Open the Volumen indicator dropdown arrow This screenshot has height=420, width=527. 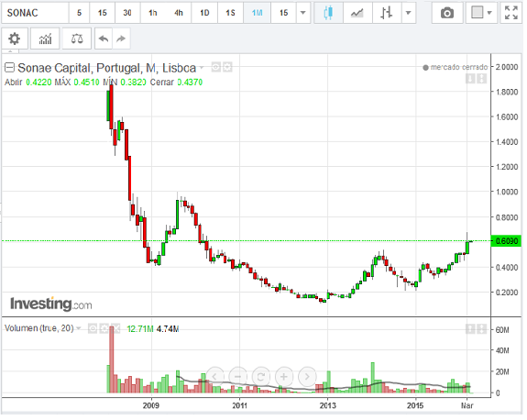(78, 328)
